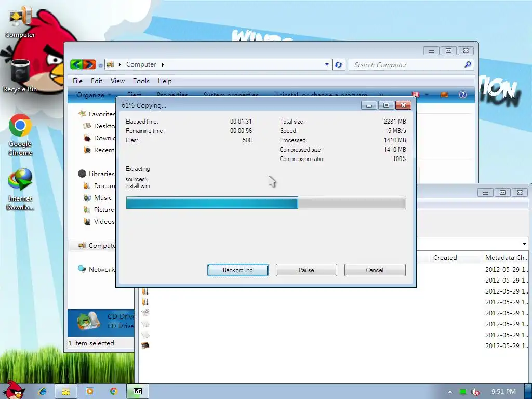
Task: Open the Explorer help question mark icon
Action: 463,95
